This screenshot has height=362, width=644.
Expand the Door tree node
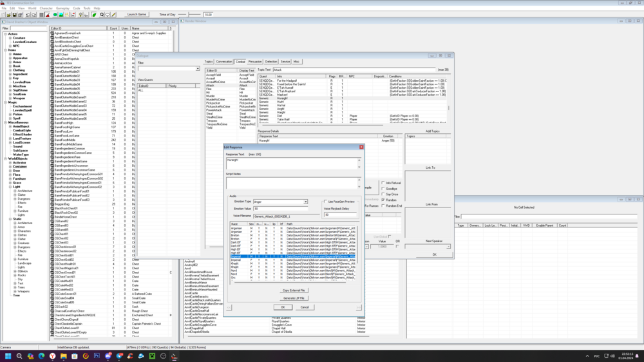click(x=10, y=171)
